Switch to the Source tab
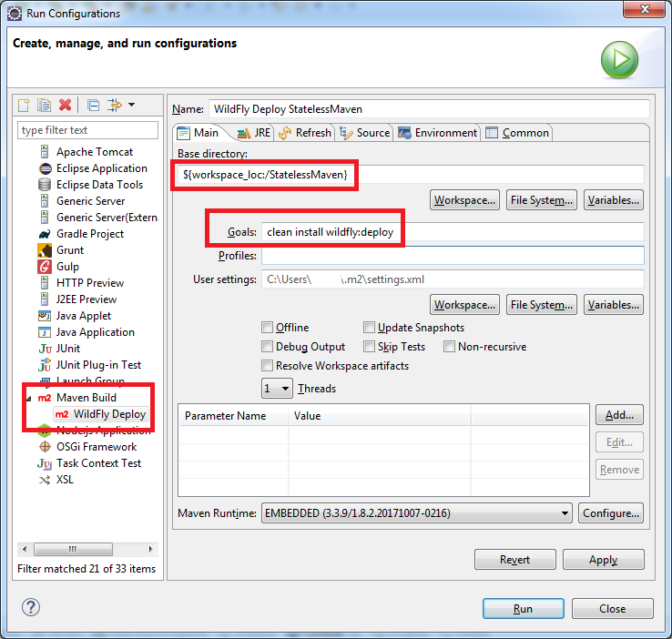 coord(365,133)
